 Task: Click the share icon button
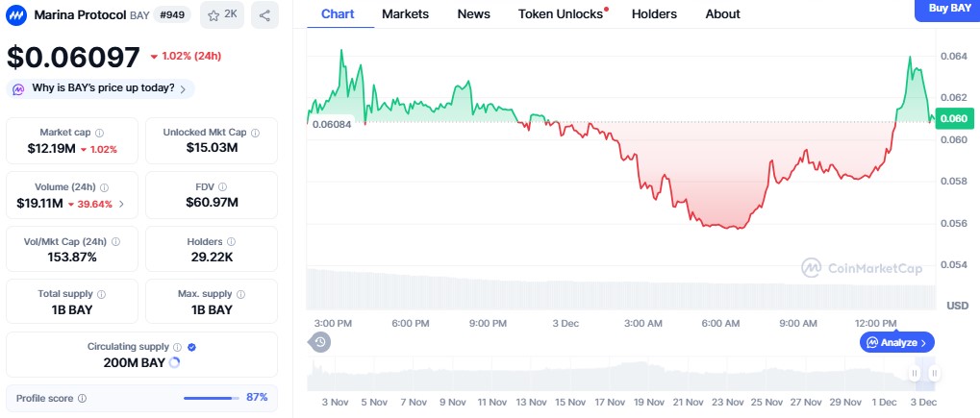coord(264,14)
